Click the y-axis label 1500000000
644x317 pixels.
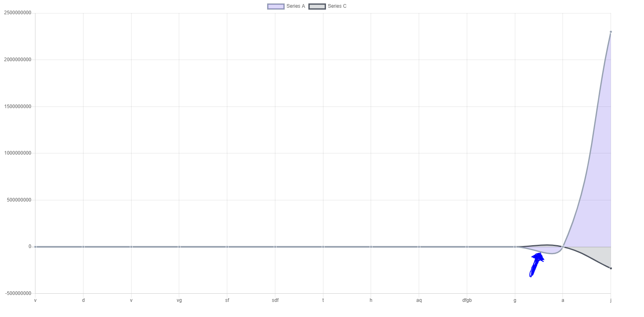(18, 106)
